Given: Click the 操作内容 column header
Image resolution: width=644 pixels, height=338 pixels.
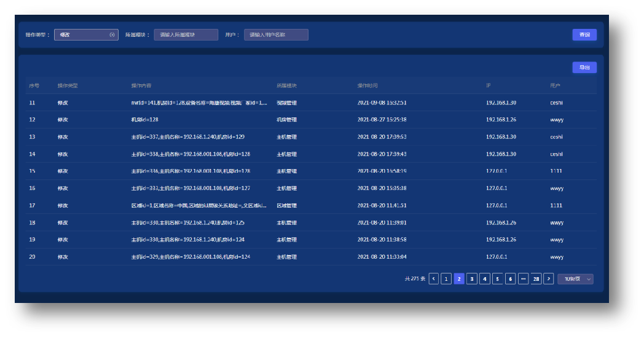Looking at the screenshot, I should pyautogui.click(x=141, y=85).
